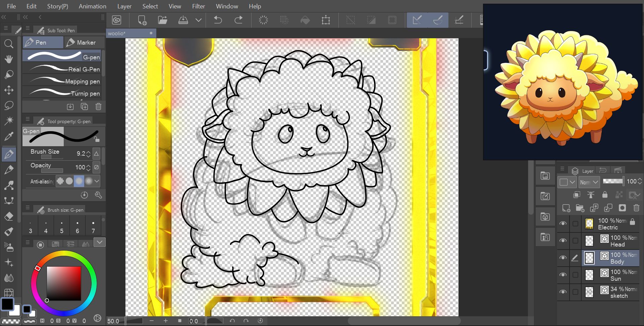Screen dimensions: 644x326
Task: Select the Pen tool in the toolbox
Action: pyautogui.click(x=9, y=154)
